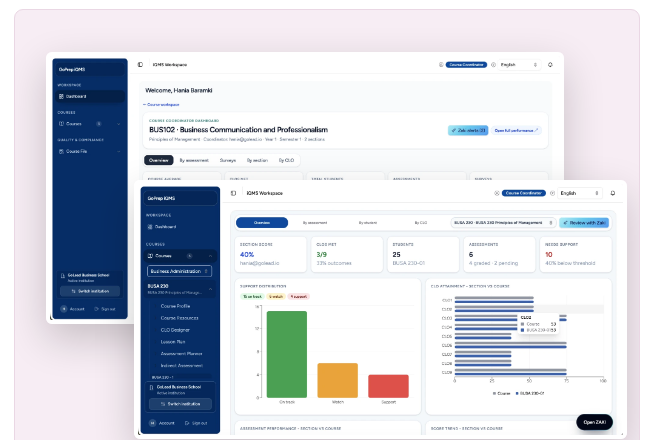Click icon left of Course Coordinator badge, back window
The width and height of the screenshot is (660, 440).
click(441, 64)
